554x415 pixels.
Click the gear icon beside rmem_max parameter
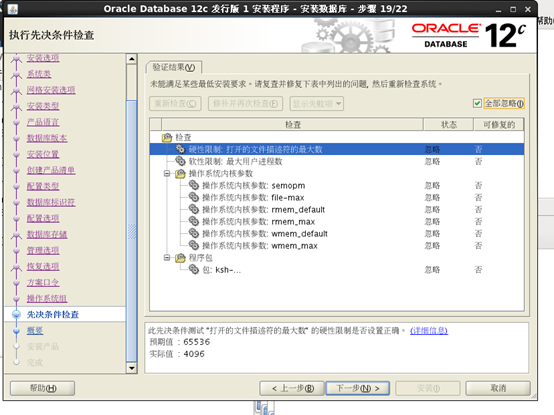pyautogui.click(x=194, y=221)
